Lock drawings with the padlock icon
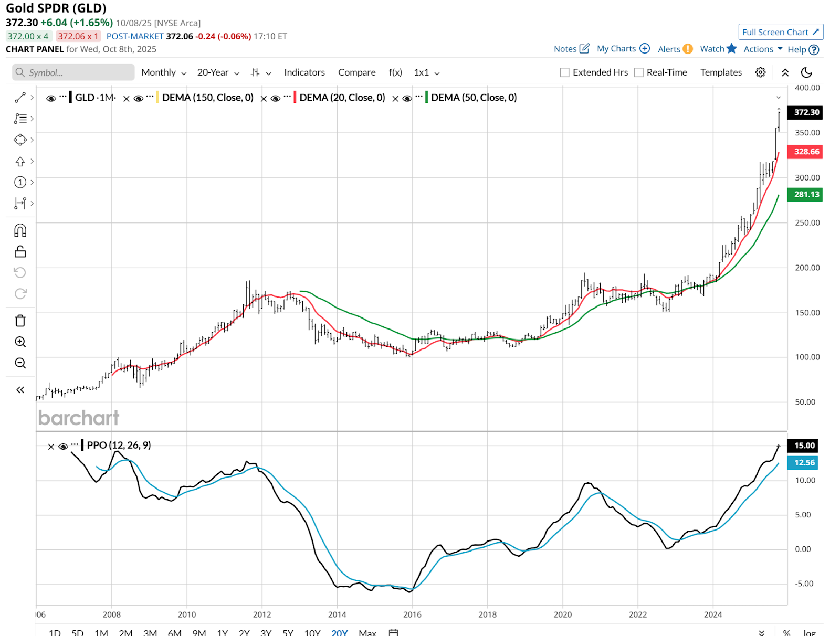Viewport: 840px width, 636px height. coord(20,251)
